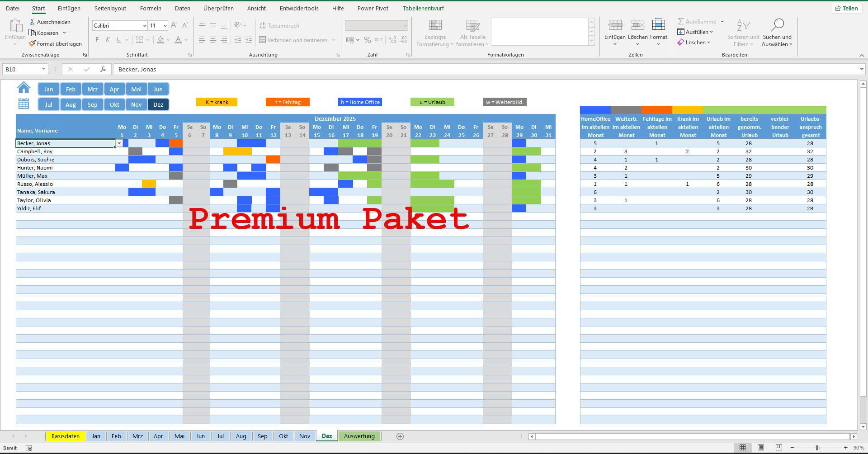Switch to the Auswertung sheet tab
The image size is (868, 454).
[x=359, y=436]
